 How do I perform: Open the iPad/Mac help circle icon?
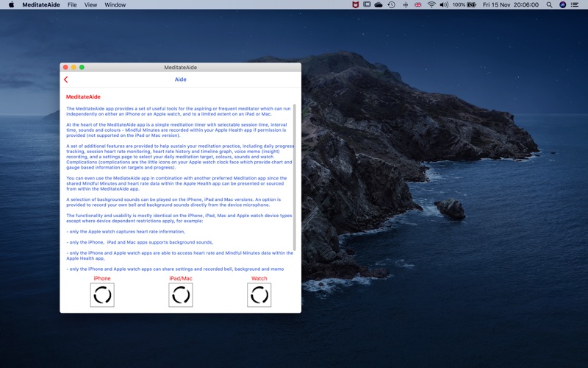click(x=181, y=295)
